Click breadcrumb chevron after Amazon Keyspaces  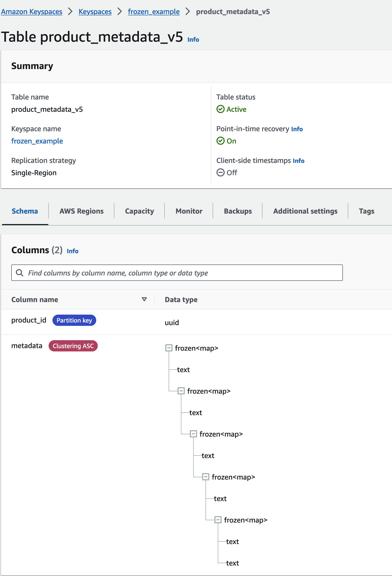pos(70,12)
